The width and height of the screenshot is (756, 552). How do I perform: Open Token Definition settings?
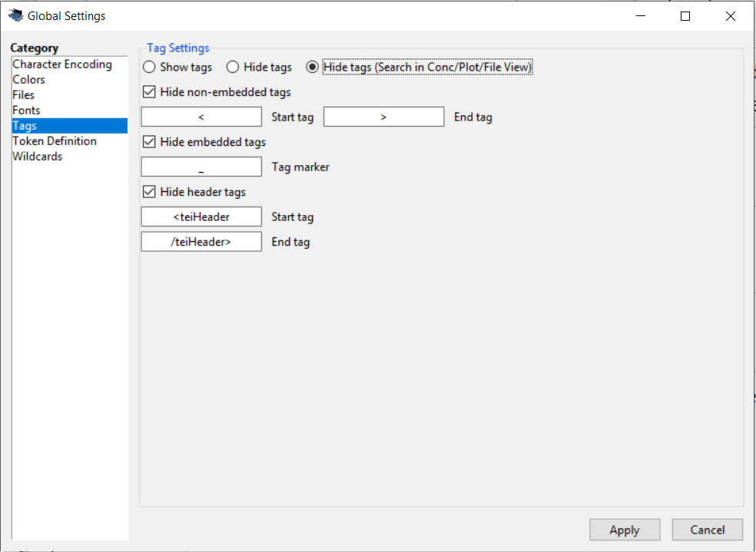[55, 141]
